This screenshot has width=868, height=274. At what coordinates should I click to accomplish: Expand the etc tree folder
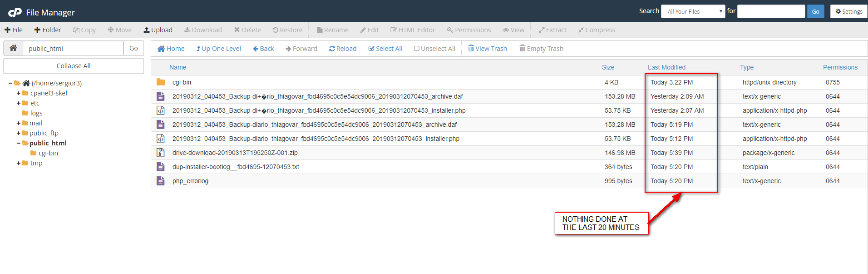click(19, 103)
